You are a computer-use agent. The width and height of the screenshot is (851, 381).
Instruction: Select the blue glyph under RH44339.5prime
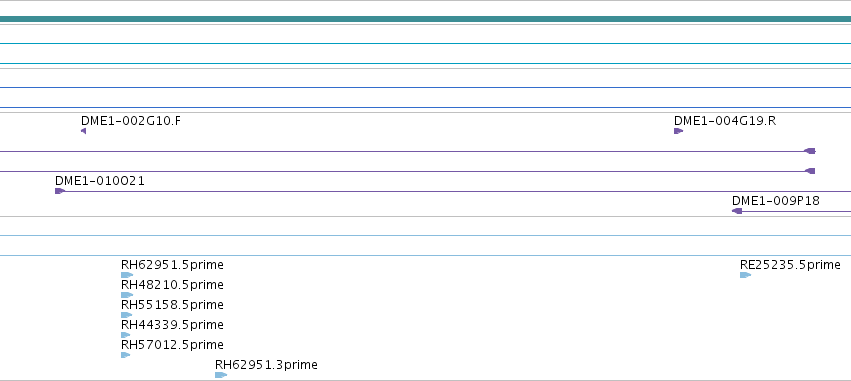tap(125, 335)
